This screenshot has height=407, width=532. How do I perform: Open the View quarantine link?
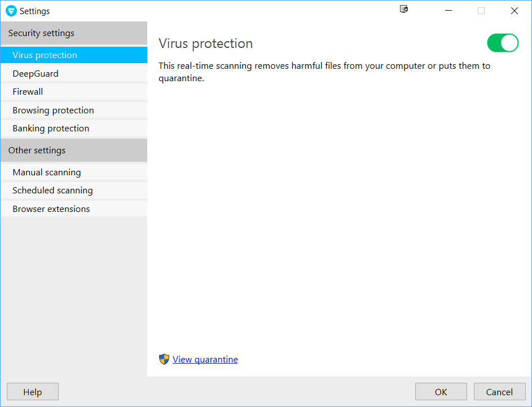(205, 360)
